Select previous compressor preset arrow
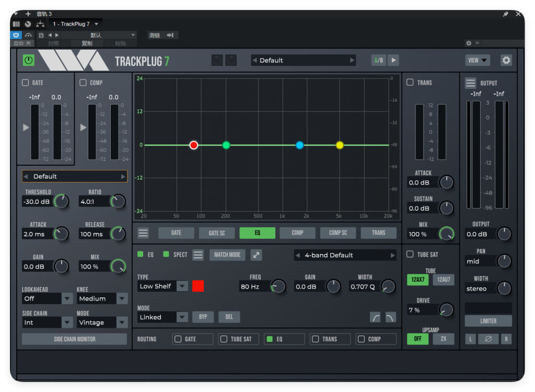The image size is (535, 392). coord(26,177)
